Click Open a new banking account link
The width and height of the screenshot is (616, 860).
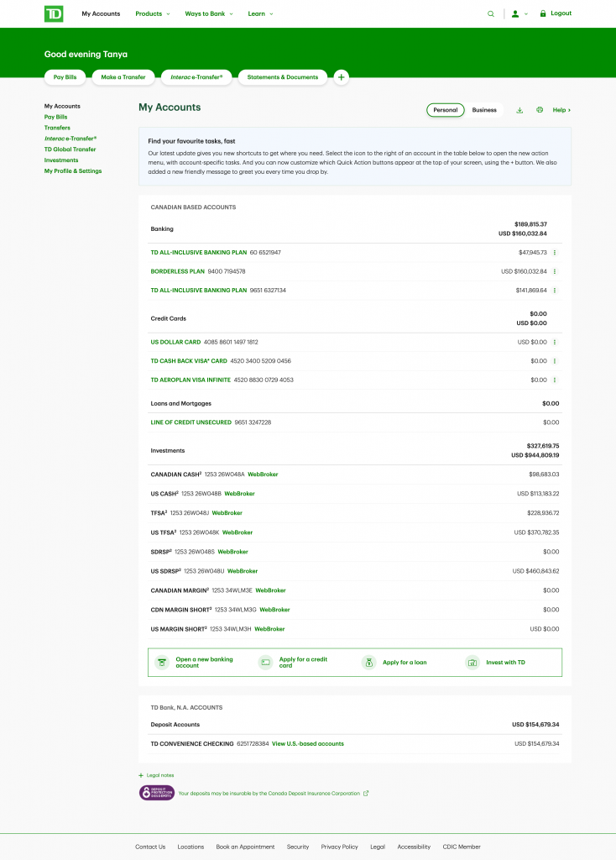204,663
